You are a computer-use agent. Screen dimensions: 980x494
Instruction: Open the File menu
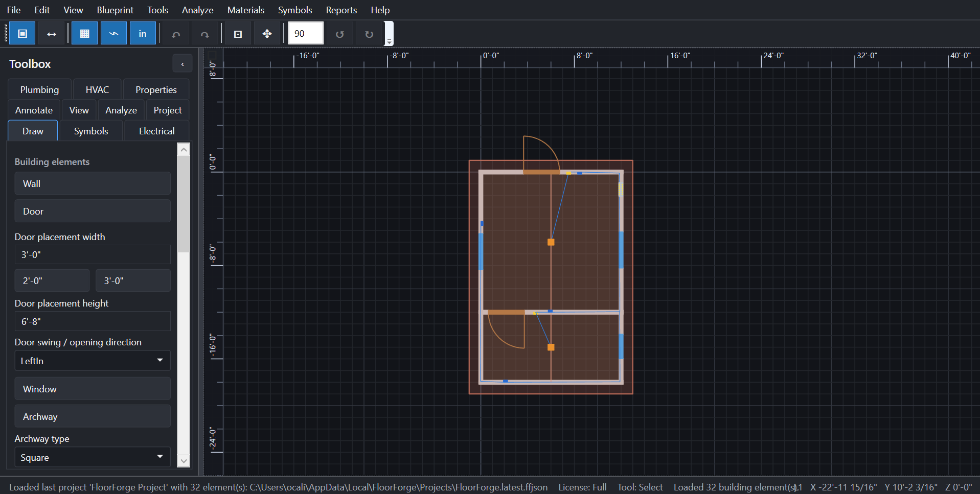pyautogui.click(x=14, y=10)
